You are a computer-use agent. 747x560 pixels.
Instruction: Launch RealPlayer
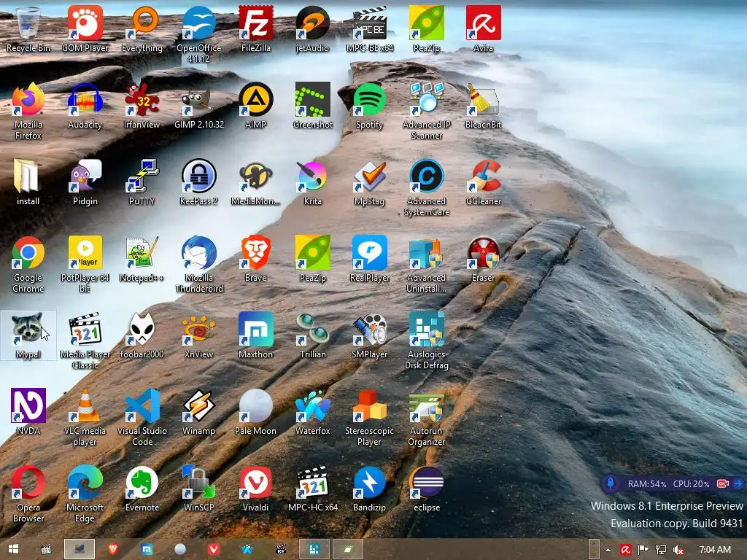click(x=370, y=259)
